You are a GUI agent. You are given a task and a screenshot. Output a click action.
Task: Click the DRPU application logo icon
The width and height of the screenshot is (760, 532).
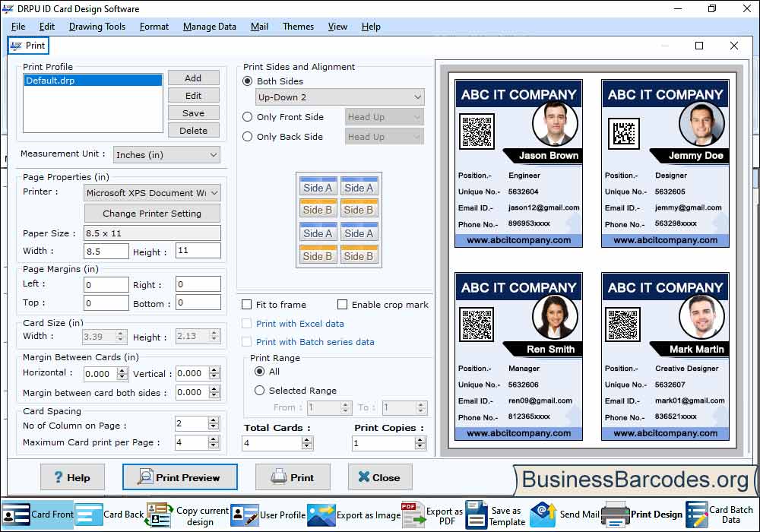click(x=8, y=8)
